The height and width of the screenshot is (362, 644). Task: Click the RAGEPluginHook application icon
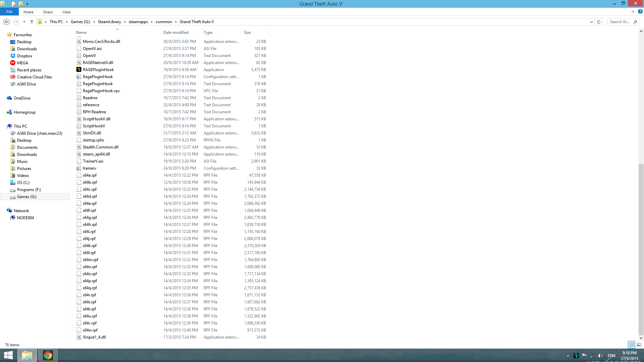pyautogui.click(x=79, y=70)
